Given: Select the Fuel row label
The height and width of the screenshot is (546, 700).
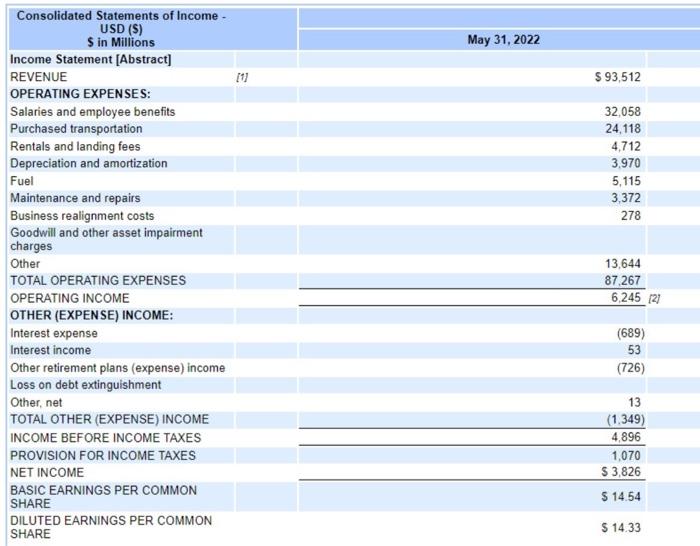Looking at the screenshot, I should (x=21, y=181).
